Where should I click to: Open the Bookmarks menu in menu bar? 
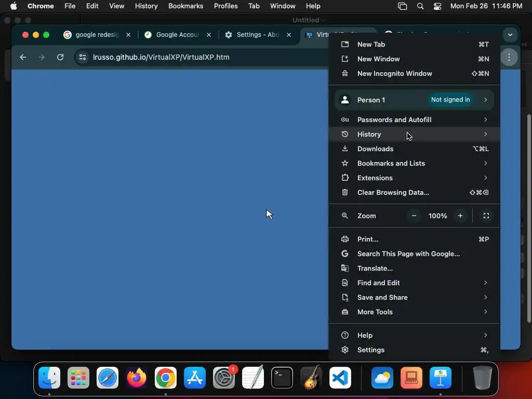pyautogui.click(x=185, y=6)
